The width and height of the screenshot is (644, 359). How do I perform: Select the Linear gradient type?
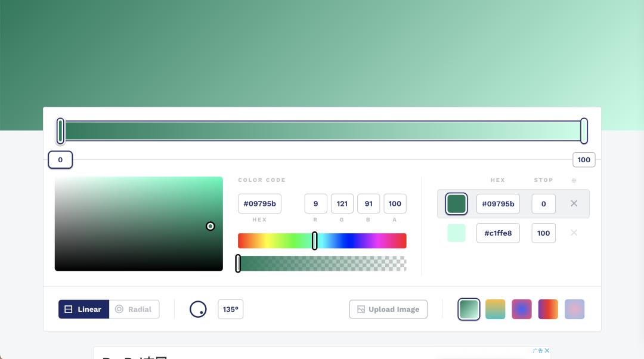[84, 310]
